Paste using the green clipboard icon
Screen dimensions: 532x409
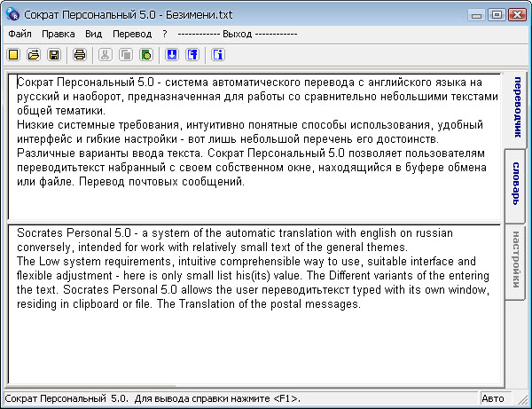coord(146,55)
